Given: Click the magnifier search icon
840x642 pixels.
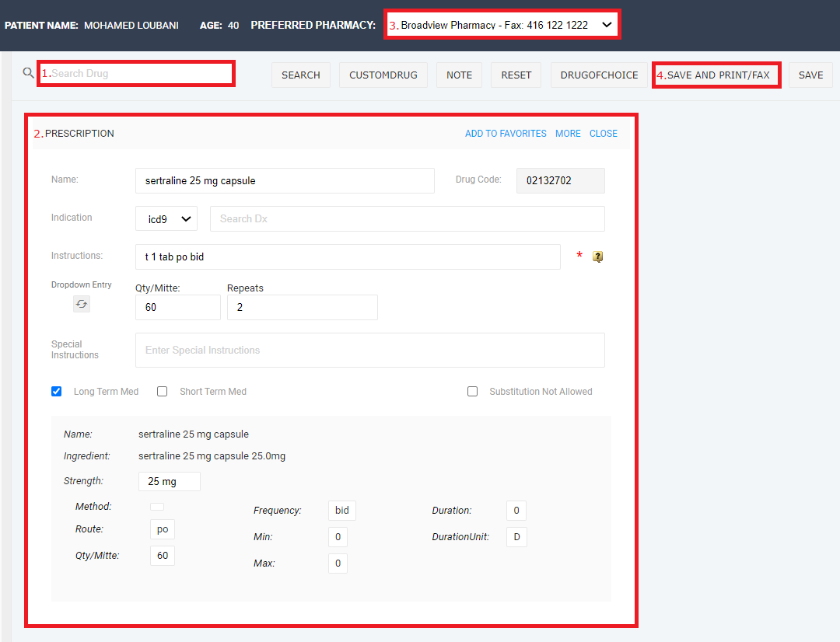Looking at the screenshot, I should pyautogui.click(x=29, y=73).
